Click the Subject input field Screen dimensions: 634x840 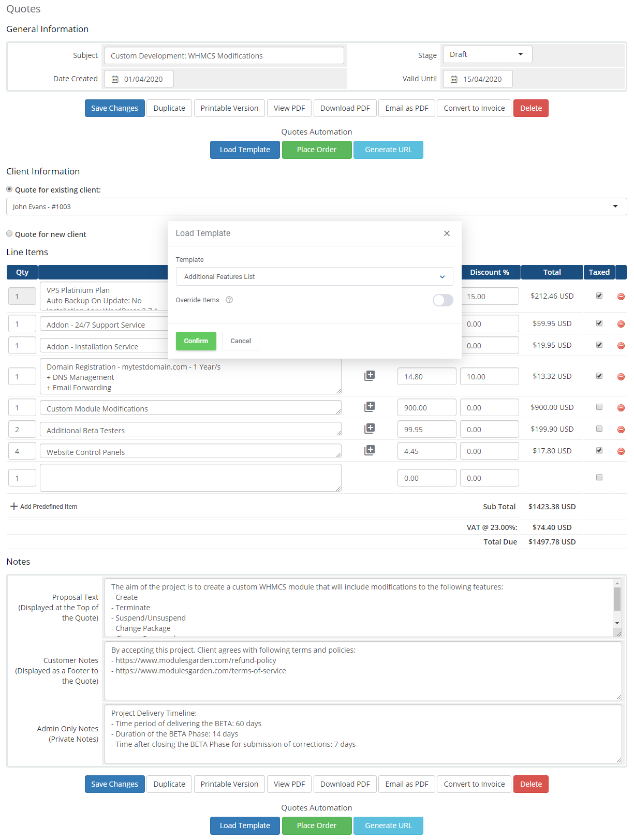[x=224, y=56]
